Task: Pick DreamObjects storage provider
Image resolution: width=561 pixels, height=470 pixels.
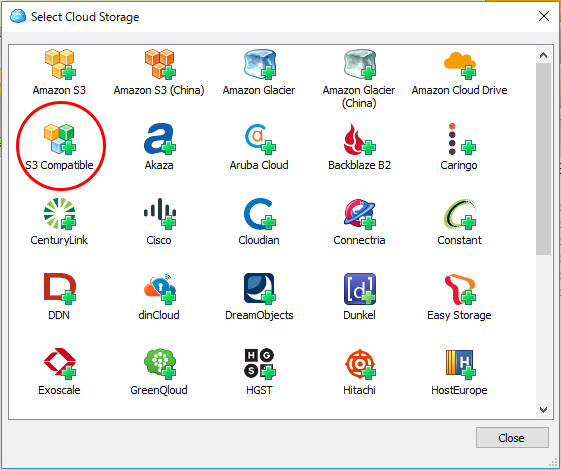Action: pyautogui.click(x=260, y=289)
